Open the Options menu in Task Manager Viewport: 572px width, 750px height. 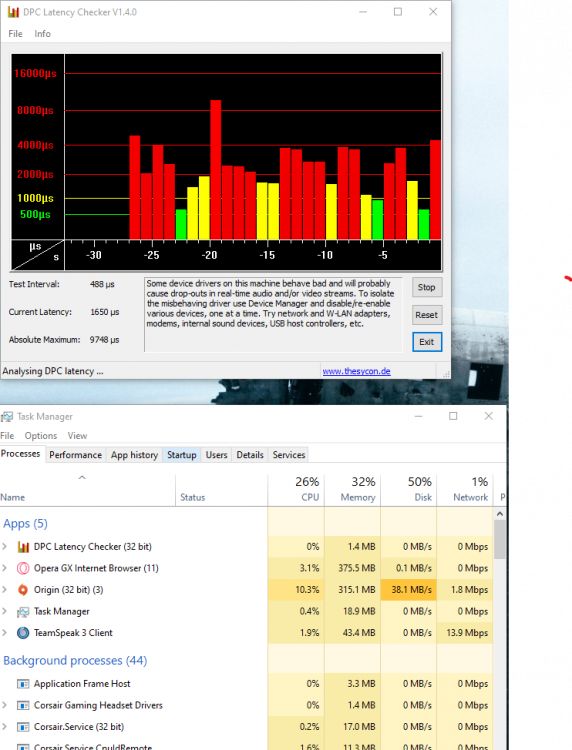(41, 436)
